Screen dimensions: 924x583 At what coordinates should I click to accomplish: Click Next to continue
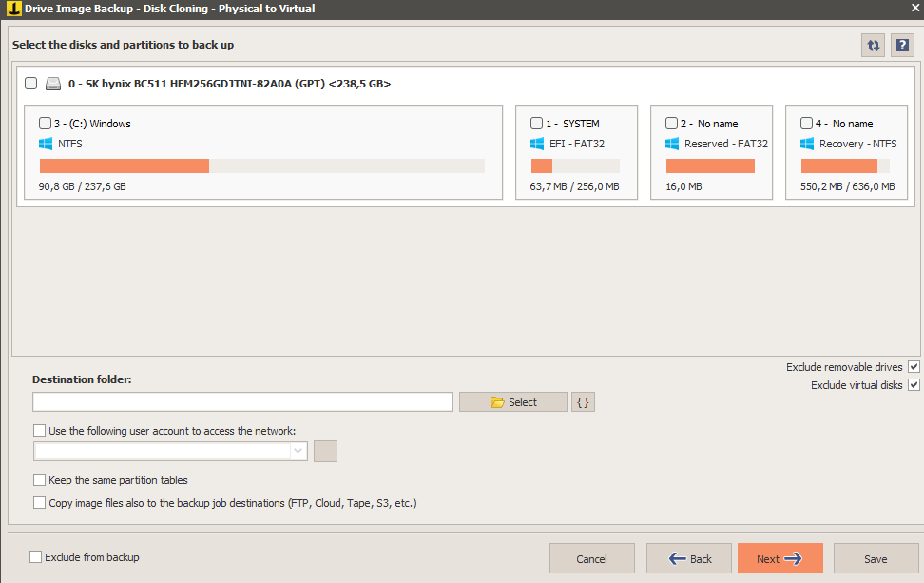pos(780,558)
